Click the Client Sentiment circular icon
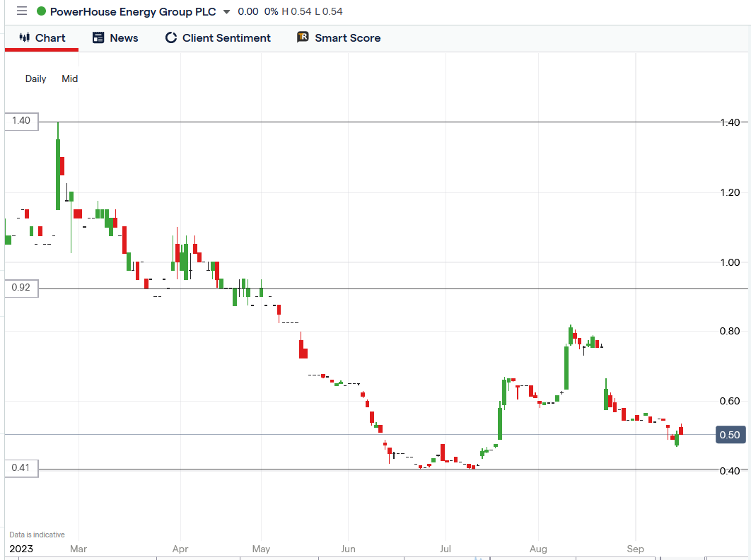The image size is (751, 560). 171,37
